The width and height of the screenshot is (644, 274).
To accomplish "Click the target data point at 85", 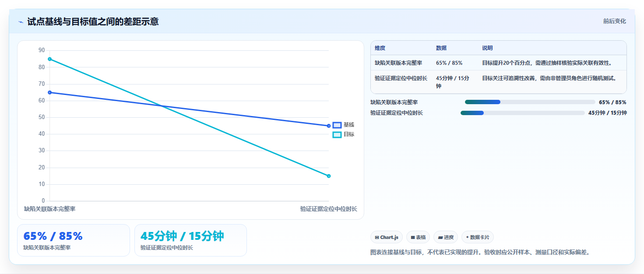I will pyautogui.click(x=50, y=59).
